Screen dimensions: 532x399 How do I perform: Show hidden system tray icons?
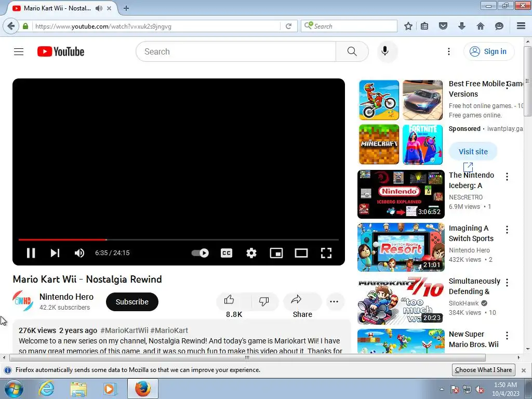[442, 389]
